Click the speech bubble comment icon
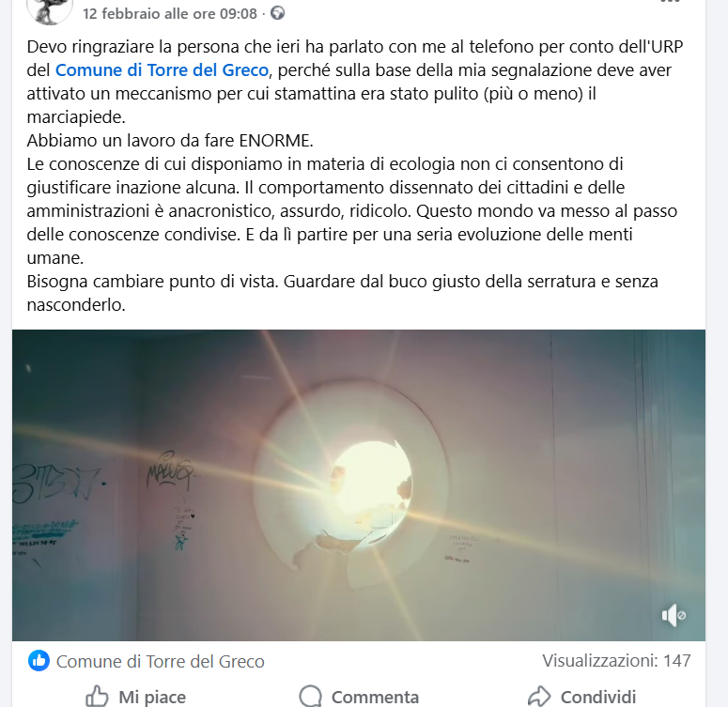Image resolution: width=728 pixels, height=707 pixels. (311, 697)
